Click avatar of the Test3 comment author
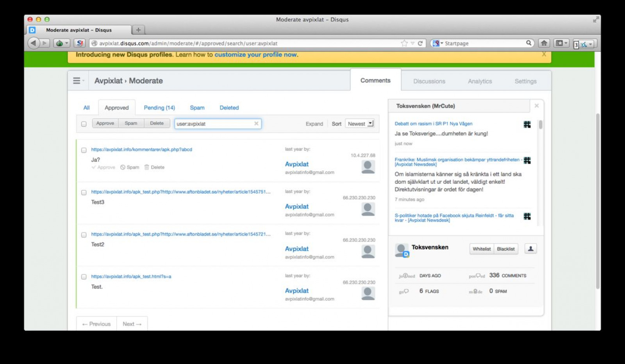This screenshot has width=625, height=364. coord(368,209)
